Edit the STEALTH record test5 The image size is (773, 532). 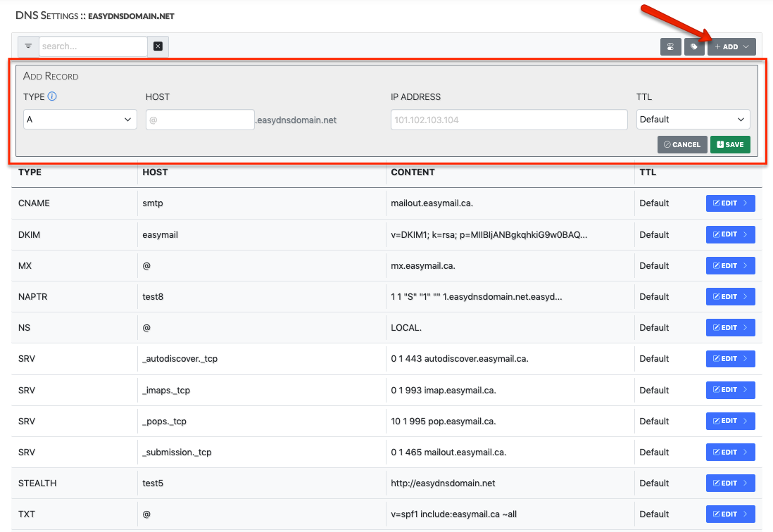pos(730,483)
